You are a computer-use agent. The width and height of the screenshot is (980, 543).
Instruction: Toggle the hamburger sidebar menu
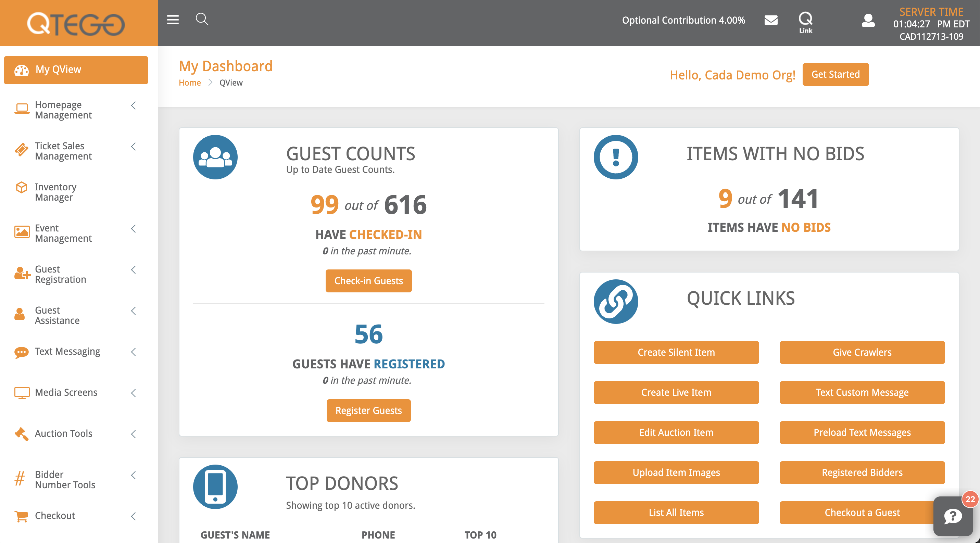coord(173,20)
